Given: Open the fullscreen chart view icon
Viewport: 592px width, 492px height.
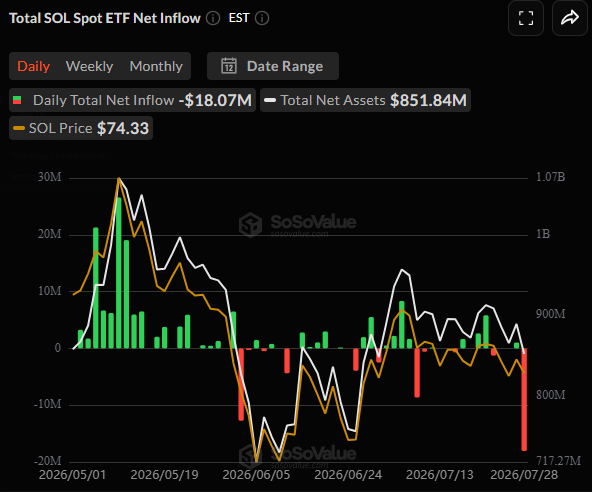Looking at the screenshot, I should (x=526, y=18).
